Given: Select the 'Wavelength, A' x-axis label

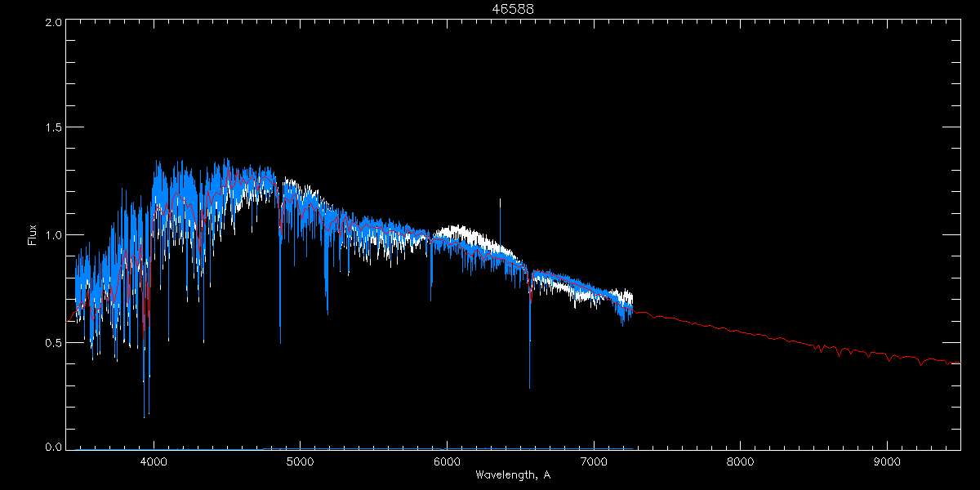Looking at the screenshot, I should tap(512, 474).
